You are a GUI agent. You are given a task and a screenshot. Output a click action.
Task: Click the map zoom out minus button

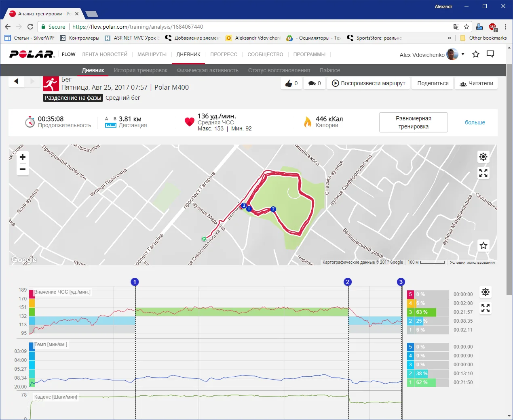(23, 169)
